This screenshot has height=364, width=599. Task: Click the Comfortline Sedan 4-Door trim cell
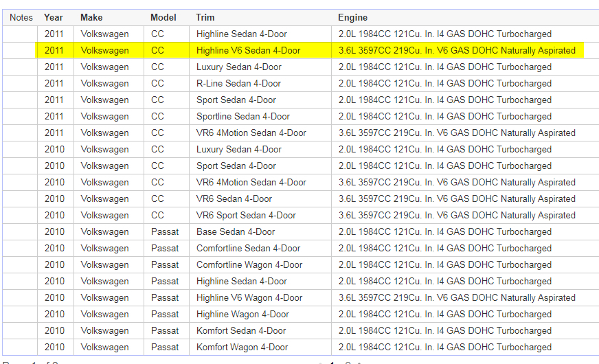click(x=248, y=248)
